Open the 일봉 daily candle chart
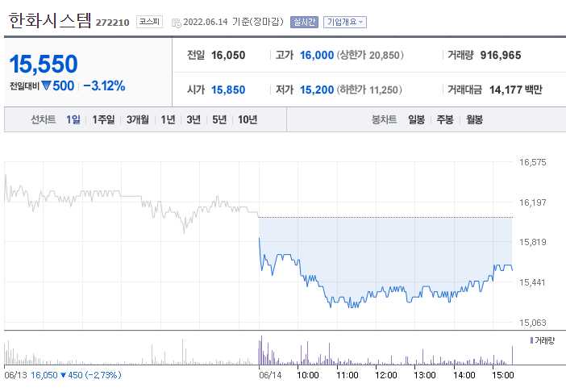Screen dimensions: 566x392 (x=416, y=119)
